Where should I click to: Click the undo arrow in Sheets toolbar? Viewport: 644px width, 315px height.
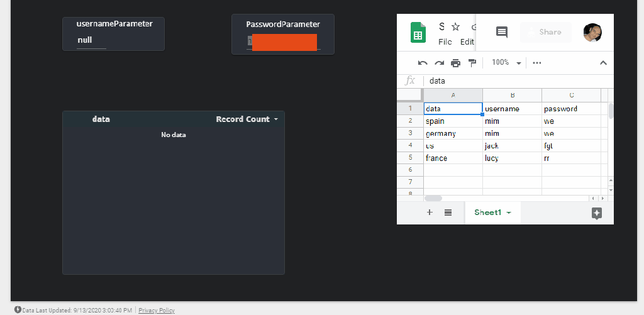pos(423,63)
